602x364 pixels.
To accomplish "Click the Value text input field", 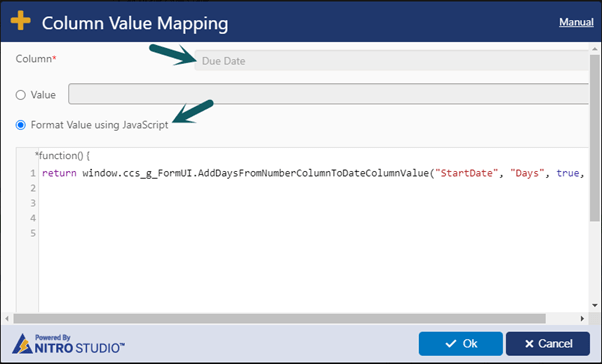I will coord(328,94).
